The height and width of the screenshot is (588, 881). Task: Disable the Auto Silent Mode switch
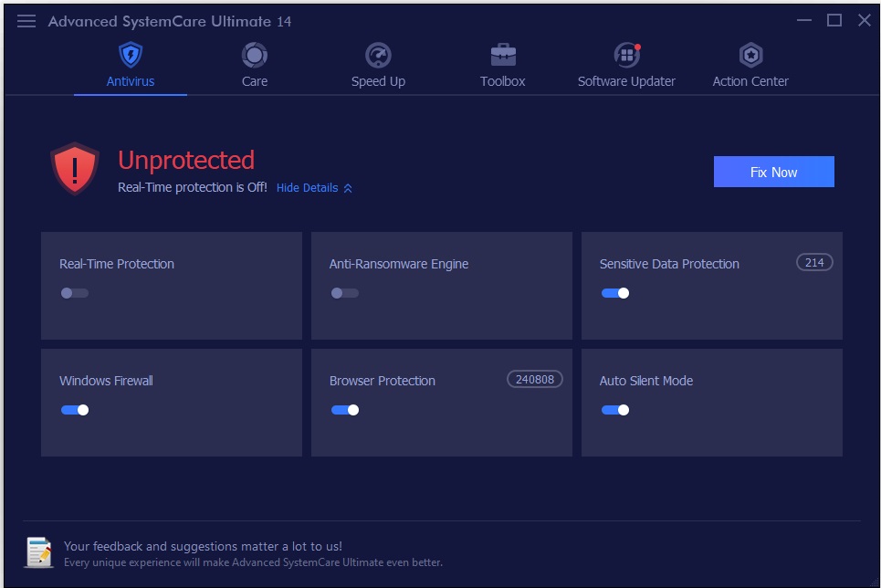615,410
